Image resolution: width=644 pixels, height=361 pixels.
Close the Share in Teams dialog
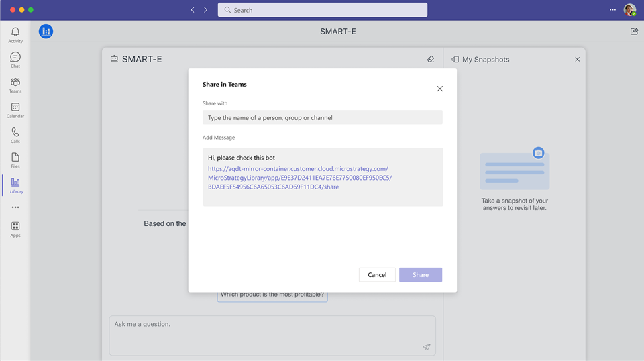439,89
